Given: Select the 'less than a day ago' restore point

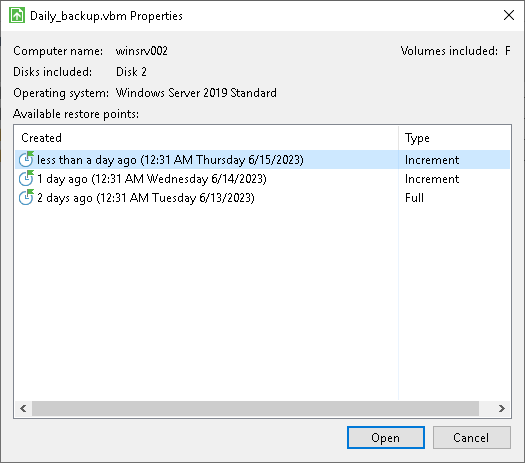Looking at the screenshot, I should 262,160.
